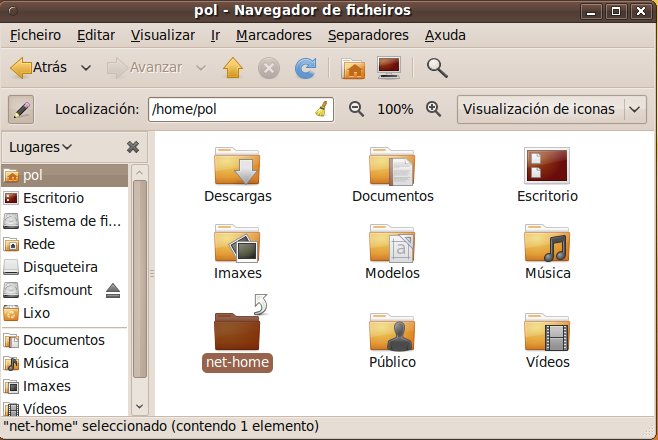Select the Música folder icon in main view
Viewport: 658px width, 440px height.
(x=547, y=243)
